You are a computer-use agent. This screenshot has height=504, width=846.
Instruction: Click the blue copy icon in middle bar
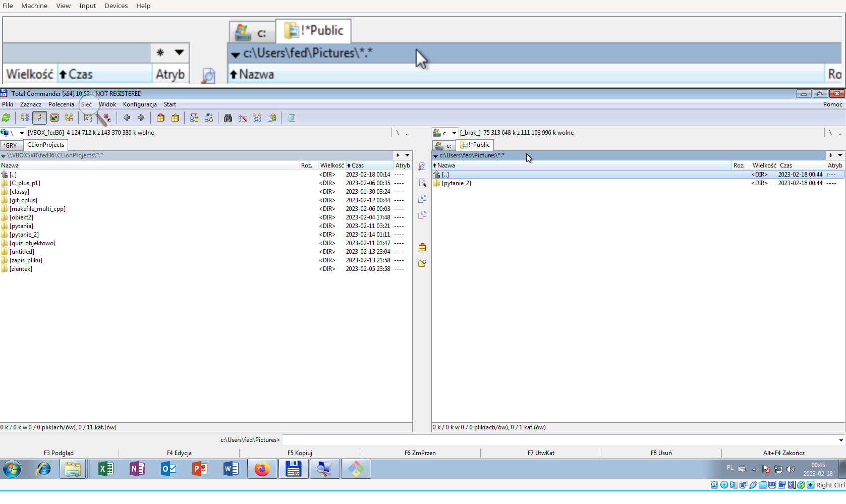click(x=422, y=199)
